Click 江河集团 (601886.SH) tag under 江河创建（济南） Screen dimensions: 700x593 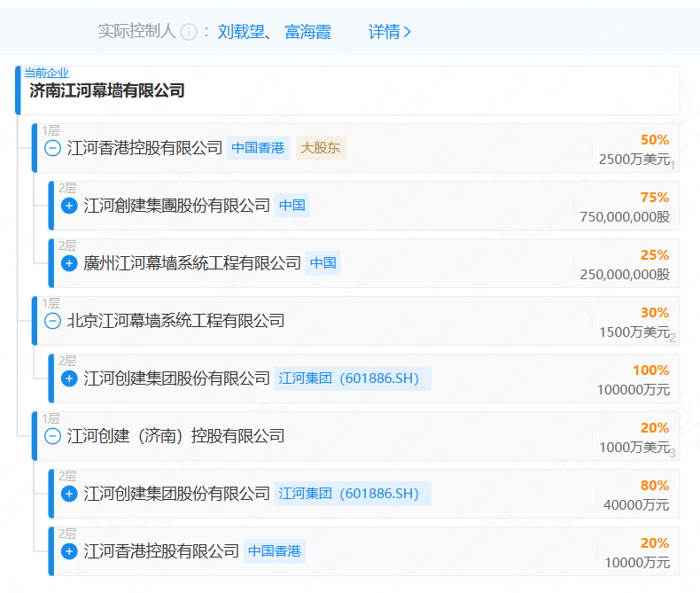tap(352, 494)
